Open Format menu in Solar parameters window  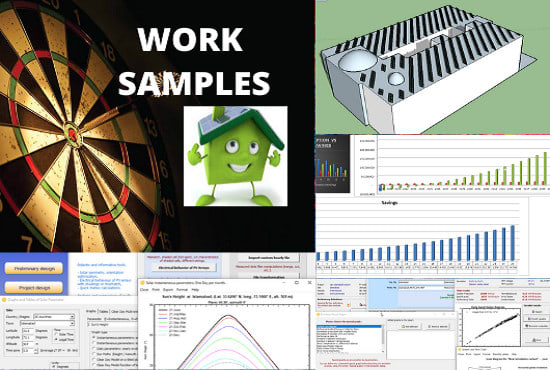click(x=182, y=290)
